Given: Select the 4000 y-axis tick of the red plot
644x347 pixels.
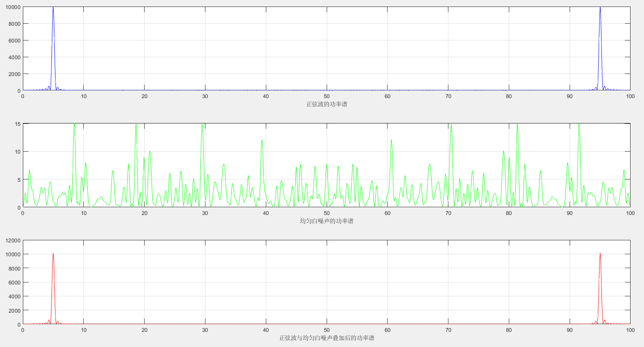Looking at the screenshot, I should click(x=14, y=297).
